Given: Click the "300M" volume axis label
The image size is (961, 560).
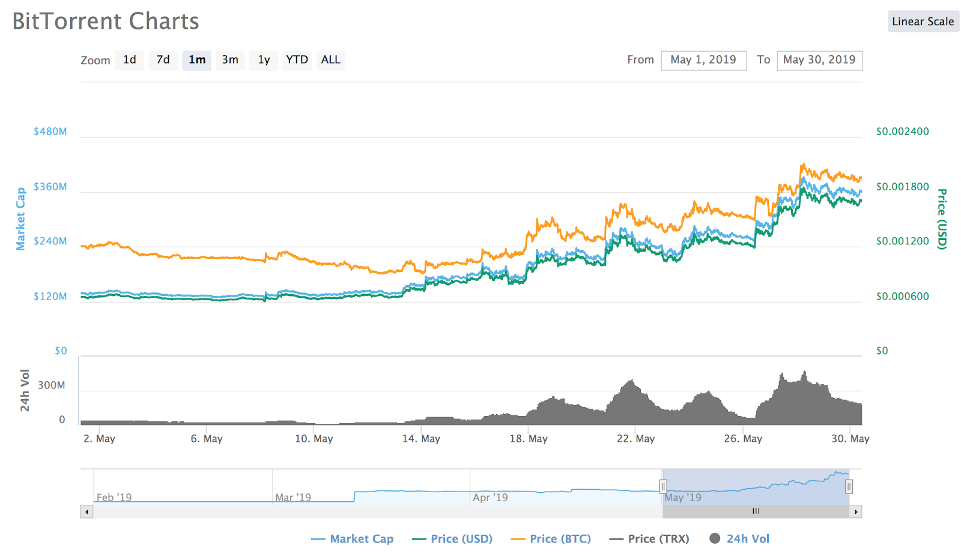Looking at the screenshot, I should pyautogui.click(x=52, y=385).
